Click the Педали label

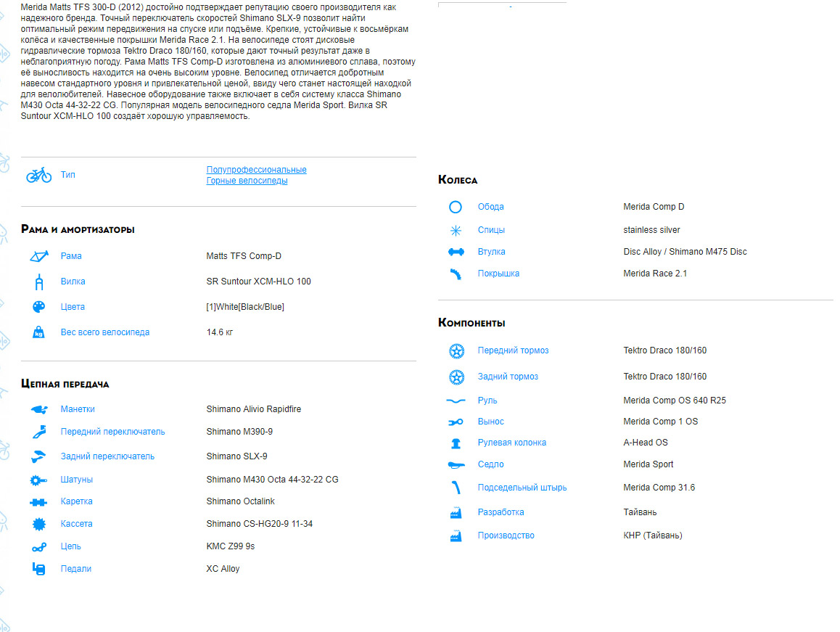click(76, 569)
